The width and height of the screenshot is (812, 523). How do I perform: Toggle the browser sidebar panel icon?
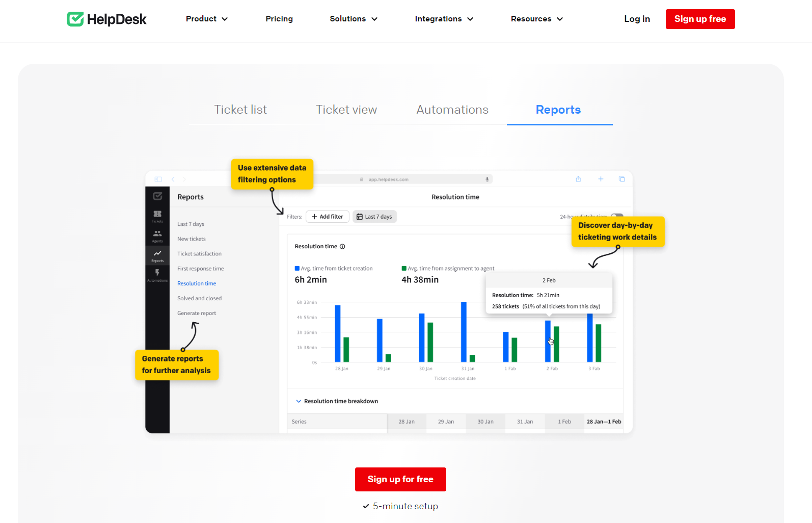click(x=158, y=179)
